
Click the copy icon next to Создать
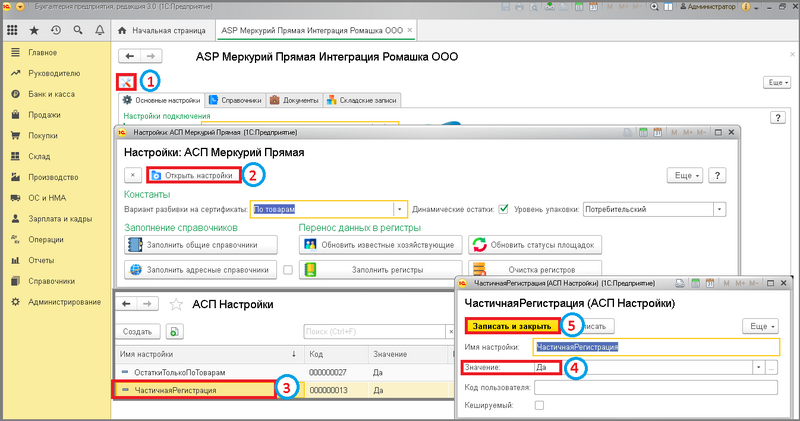[x=174, y=332]
